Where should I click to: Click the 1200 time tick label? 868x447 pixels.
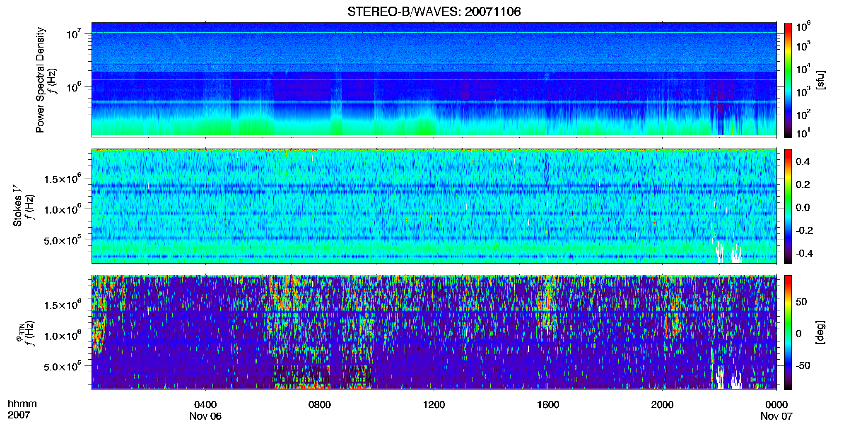click(x=434, y=404)
